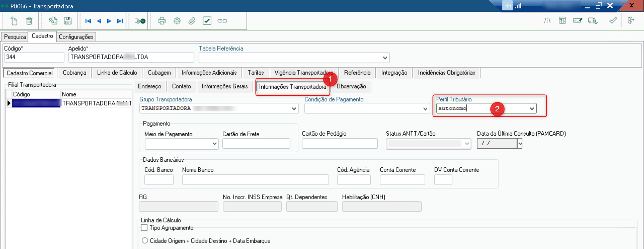Select the Cadastro Comercial tab
This screenshot has width=644, height=249.
tap(30, 73)
